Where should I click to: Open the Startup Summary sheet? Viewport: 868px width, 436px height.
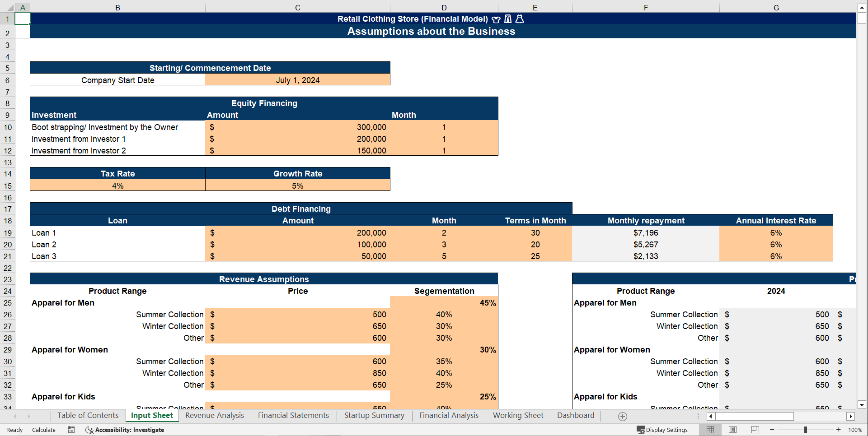tap(374, 415)
